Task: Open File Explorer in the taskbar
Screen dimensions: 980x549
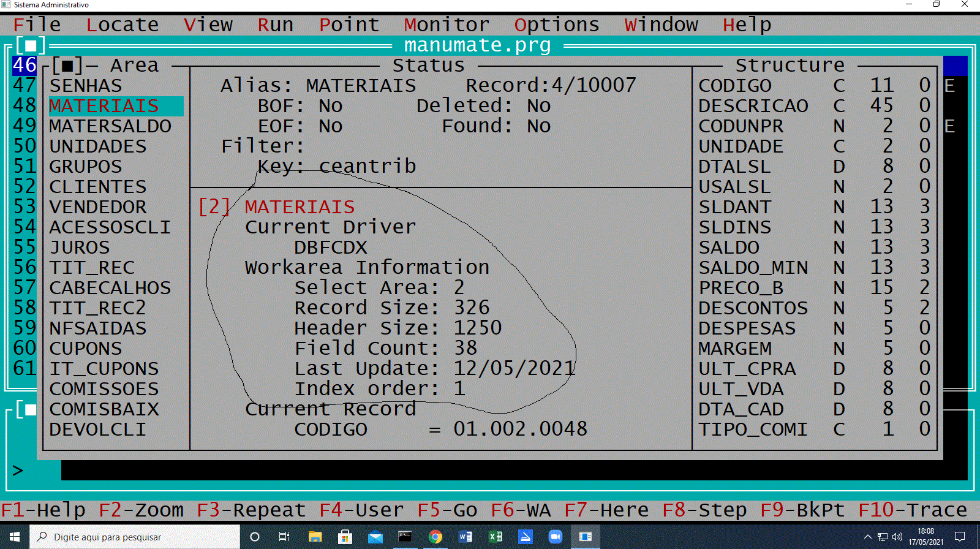Action: 315,537
